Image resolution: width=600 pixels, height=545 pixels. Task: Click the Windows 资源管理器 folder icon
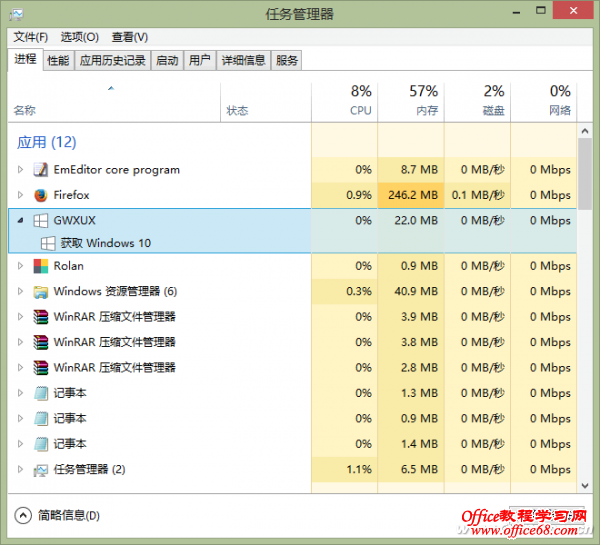41,292
